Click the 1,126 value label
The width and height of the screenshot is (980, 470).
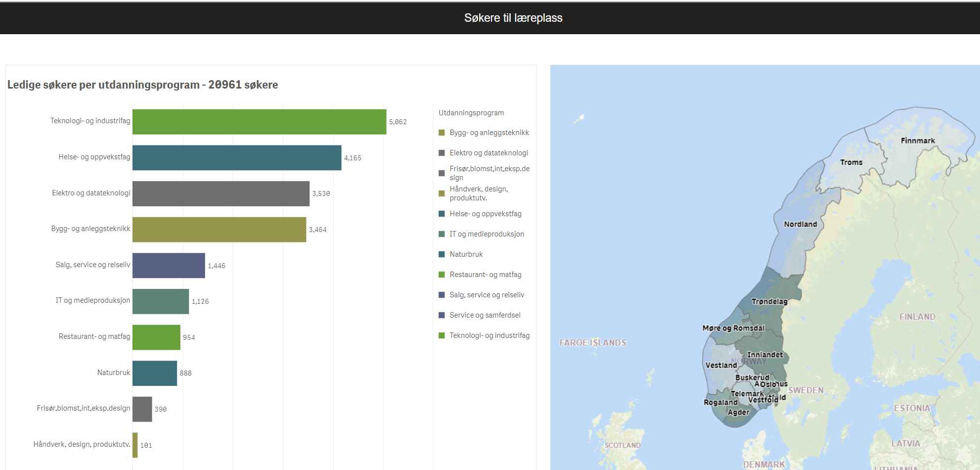(x=200, y=301)
